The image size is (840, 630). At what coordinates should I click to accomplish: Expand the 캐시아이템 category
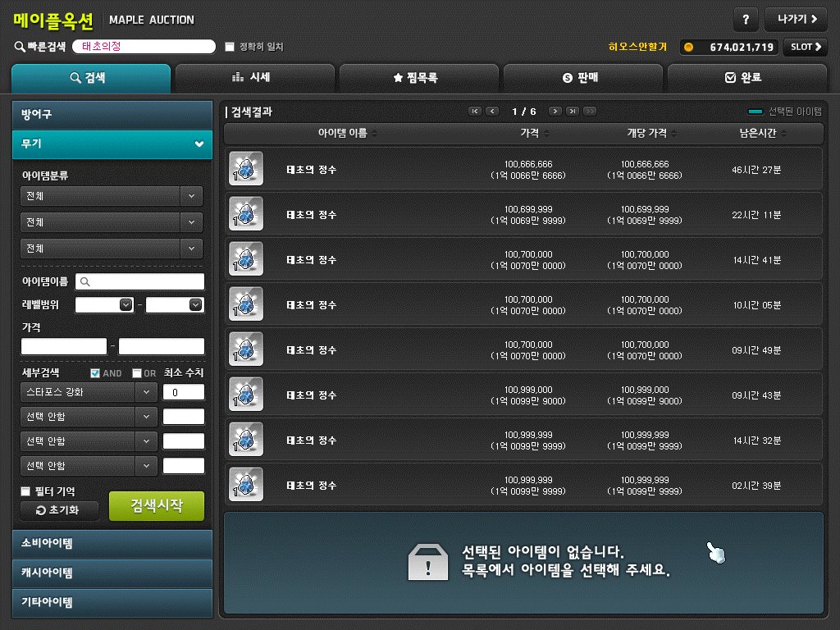coord(112,573)
